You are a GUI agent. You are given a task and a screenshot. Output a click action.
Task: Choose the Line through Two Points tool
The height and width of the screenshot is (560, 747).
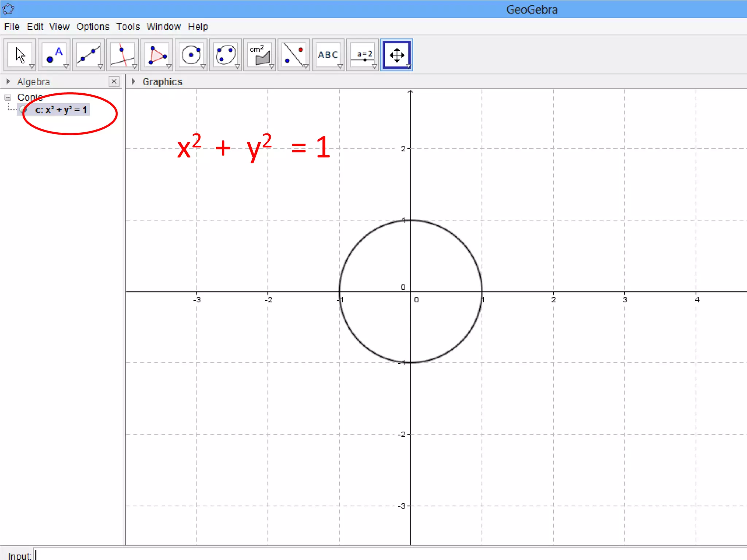pyautogui.click(x=88, y=55)
